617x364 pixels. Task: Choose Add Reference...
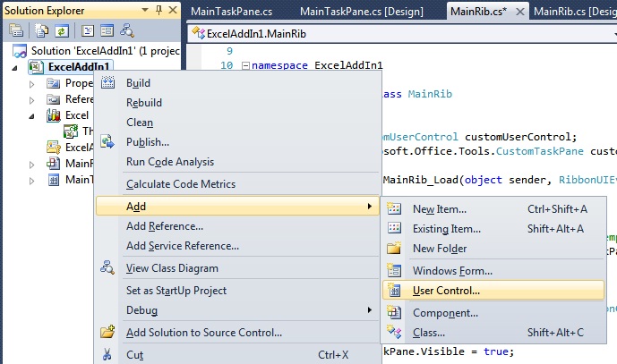coord(237,226)
